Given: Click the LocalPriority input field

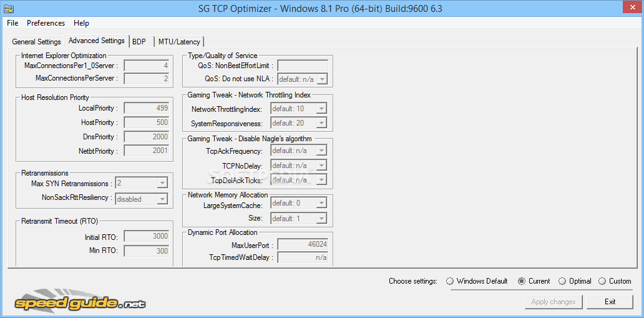Looking at the screenshot, I should click(x=146, y=108).
